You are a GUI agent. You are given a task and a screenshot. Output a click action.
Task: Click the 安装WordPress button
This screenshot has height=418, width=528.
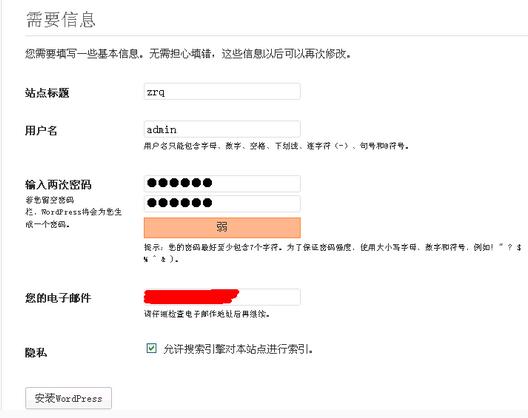point(68,398)
